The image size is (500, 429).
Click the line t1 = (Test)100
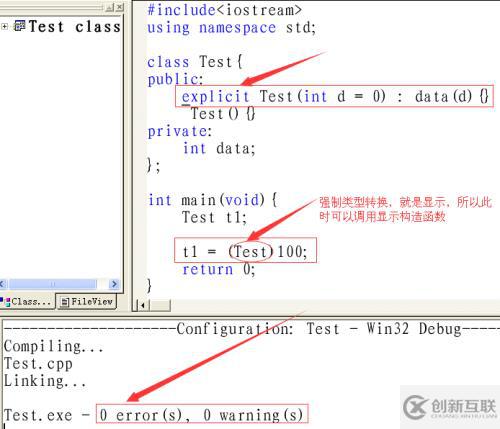245,251
